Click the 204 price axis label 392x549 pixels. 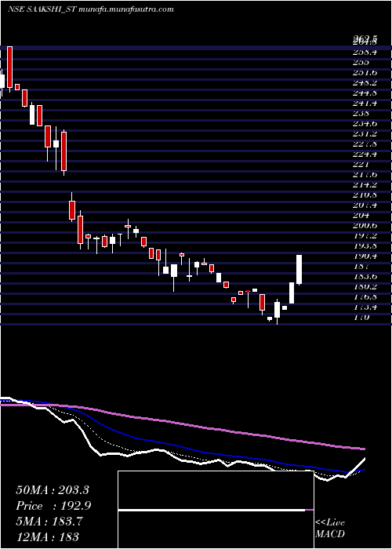pyautogui.click(x=362, y=216)
